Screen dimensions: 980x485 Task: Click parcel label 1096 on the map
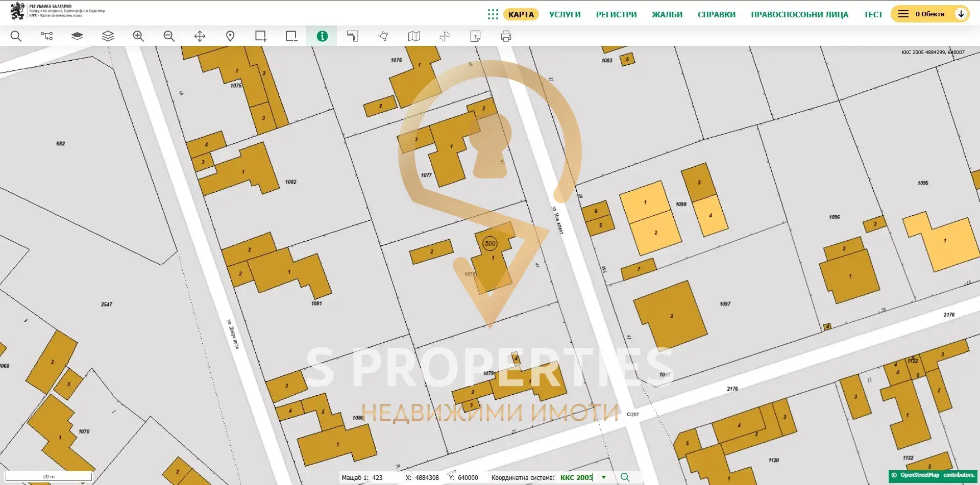click(x=835, y=217)
